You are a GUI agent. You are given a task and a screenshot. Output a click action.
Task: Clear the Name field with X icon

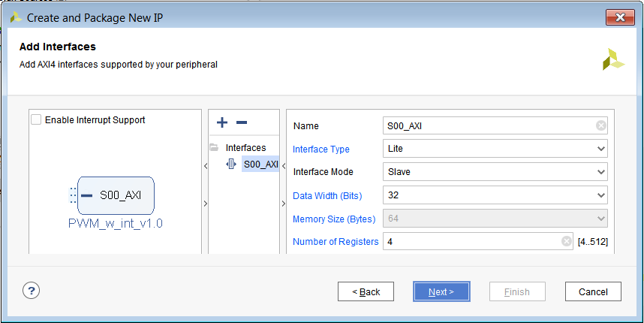click(x=600, y=125)
